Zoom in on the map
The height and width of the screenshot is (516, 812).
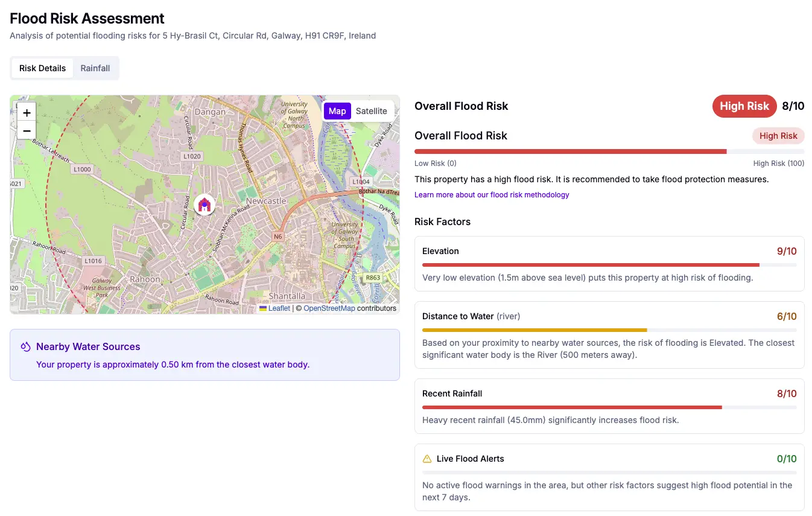pyautogui.click(x=26, y=112)
